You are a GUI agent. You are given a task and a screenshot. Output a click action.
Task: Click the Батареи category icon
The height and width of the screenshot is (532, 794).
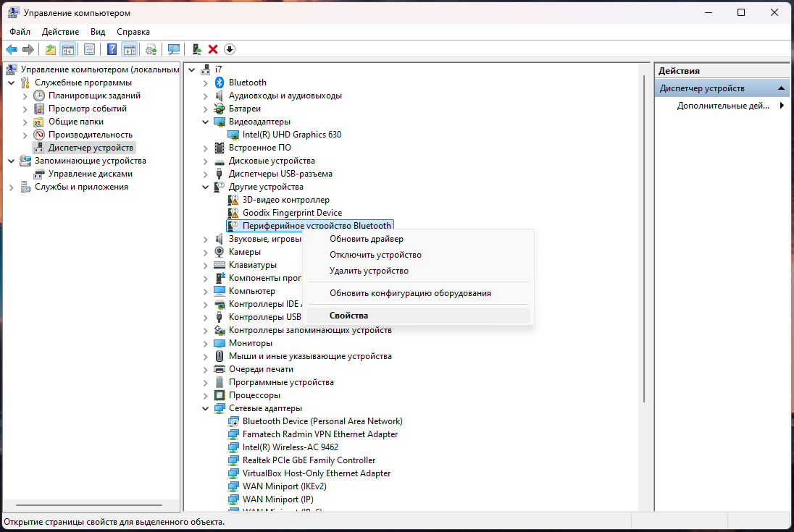[220, 109]
